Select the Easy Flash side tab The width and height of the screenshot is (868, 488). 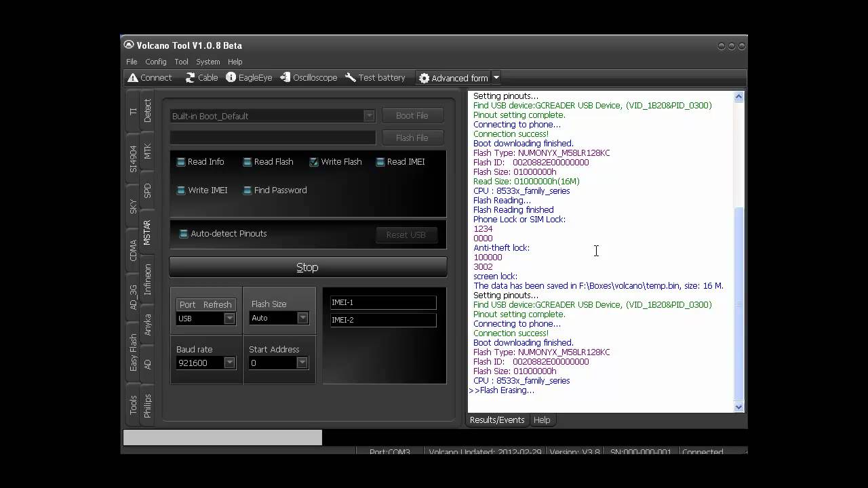pyautogui.click(x=133, y=352)
